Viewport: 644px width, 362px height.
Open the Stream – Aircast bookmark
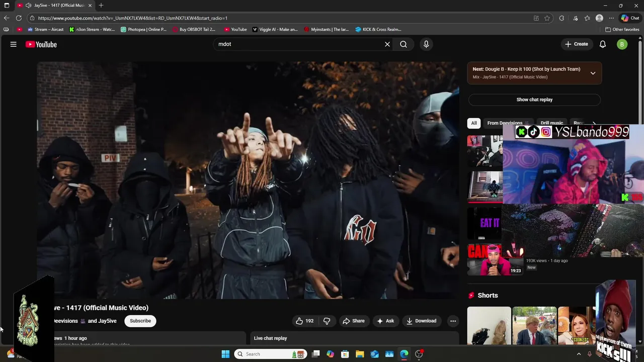(x=45, y=30)
